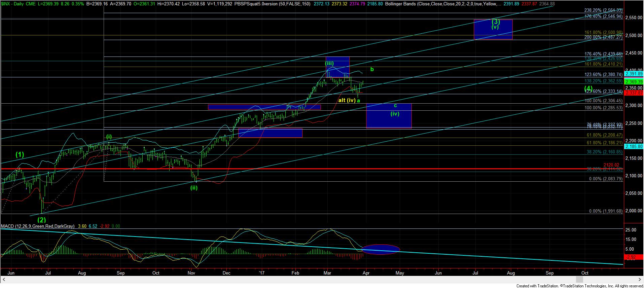Image resolution: width=644 pixels, height=288 pixels.
Task: Select the red ellipse on the MACD panel
Action: coord(381,249)
